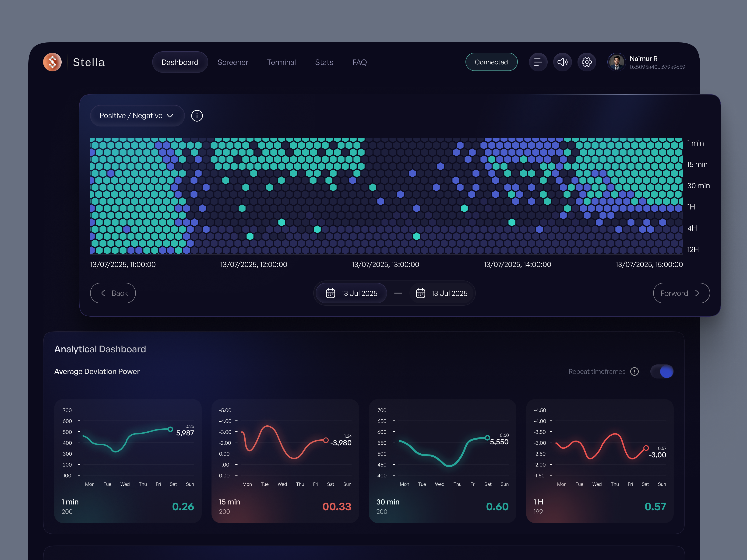Open the Positive / Negative dropdown
747x560 pixels.
137,115
